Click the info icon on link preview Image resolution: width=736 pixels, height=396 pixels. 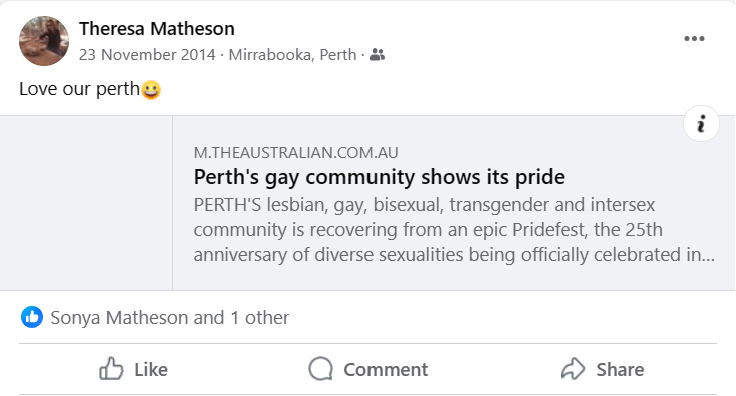(x=701, y=124)
